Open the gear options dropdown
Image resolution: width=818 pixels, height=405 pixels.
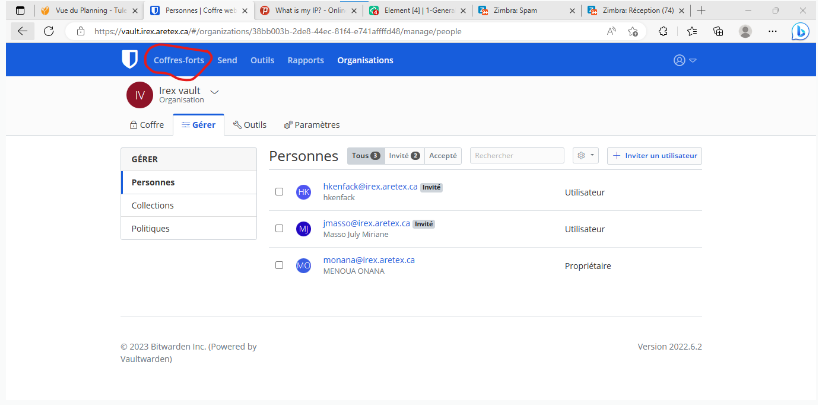[586, 156]
